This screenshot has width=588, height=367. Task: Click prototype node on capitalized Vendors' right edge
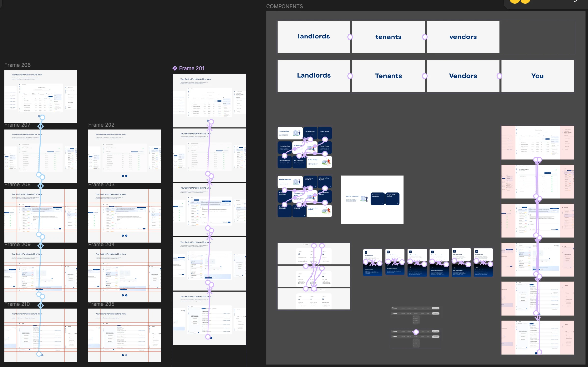click(x=499, y=76)
